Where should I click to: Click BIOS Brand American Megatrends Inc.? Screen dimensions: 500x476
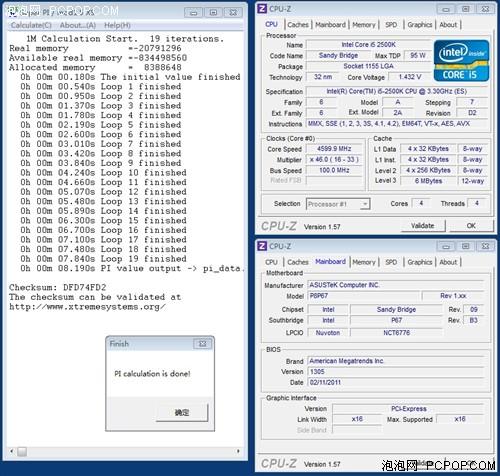pyautogui.click(x=395, y=361)
